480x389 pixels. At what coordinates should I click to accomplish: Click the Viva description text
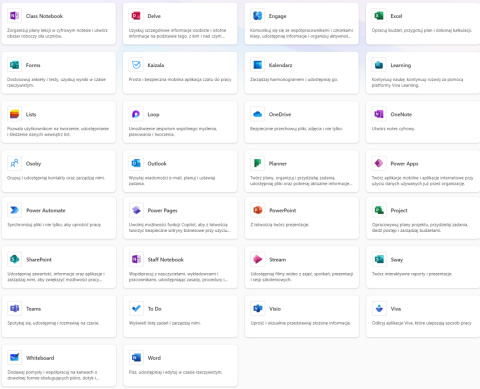click(422, 323)
